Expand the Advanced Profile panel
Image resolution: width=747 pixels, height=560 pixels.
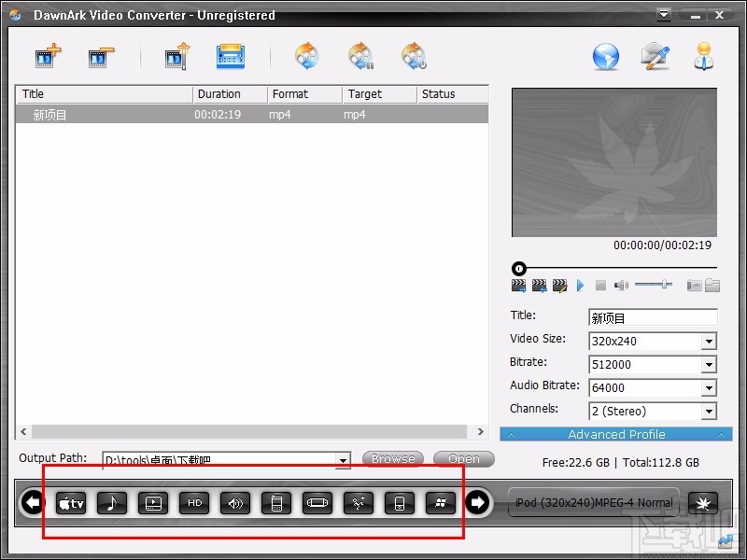pos(616,434)
